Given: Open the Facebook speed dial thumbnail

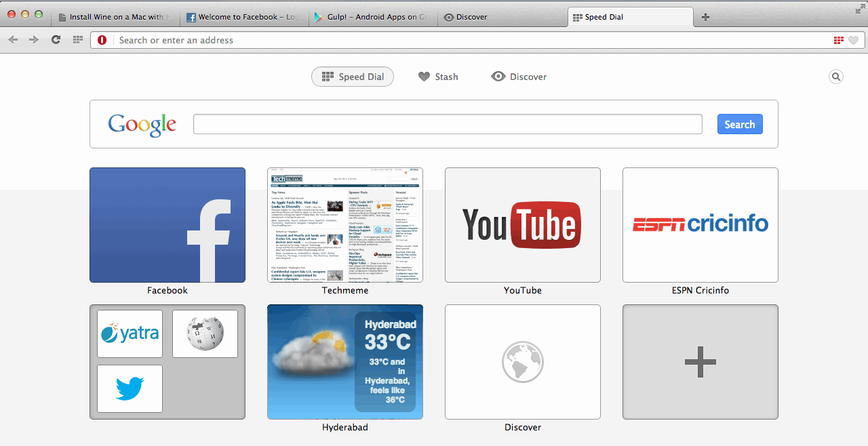Looking at the screenshot, I should 167,225.
